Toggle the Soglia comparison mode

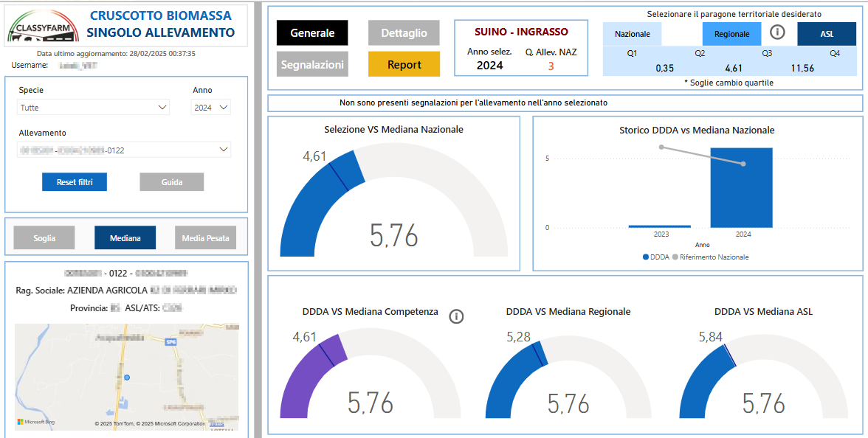[x=44, y=237]
